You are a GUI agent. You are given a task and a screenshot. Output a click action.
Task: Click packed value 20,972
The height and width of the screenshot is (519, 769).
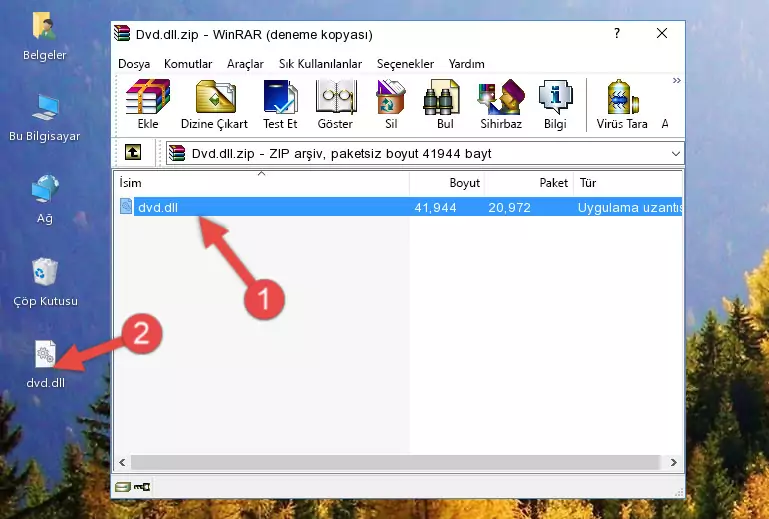pos(509,208)
